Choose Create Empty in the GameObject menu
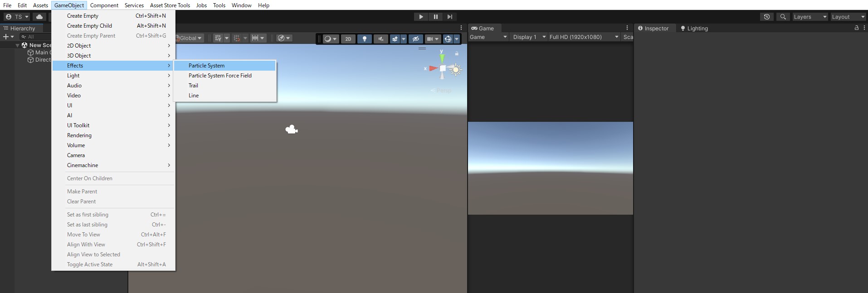 tap(83, 16)
